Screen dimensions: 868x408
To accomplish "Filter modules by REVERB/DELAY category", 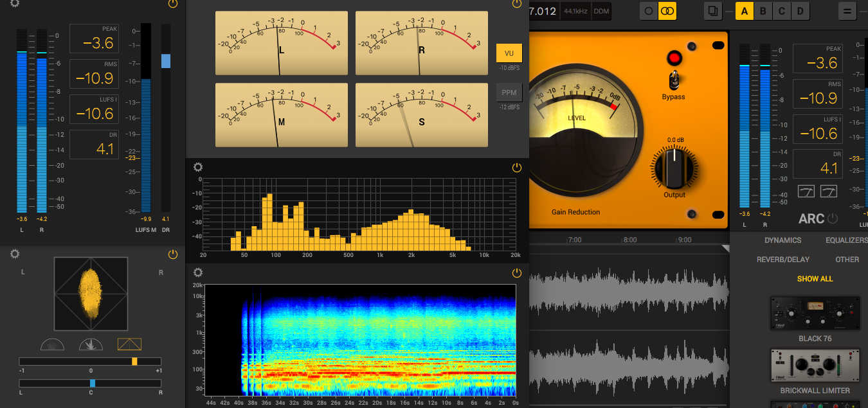I will point(782,260).
